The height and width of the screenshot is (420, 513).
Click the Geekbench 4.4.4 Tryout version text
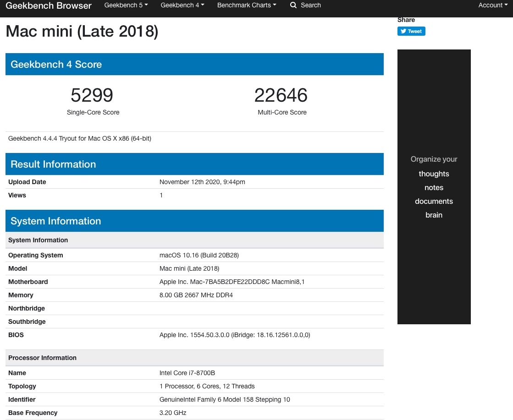(x=79, y=138)
